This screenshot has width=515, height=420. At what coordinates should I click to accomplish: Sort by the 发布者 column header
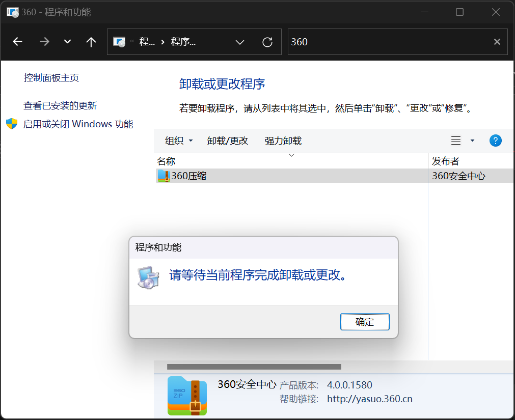click(472, 161)
